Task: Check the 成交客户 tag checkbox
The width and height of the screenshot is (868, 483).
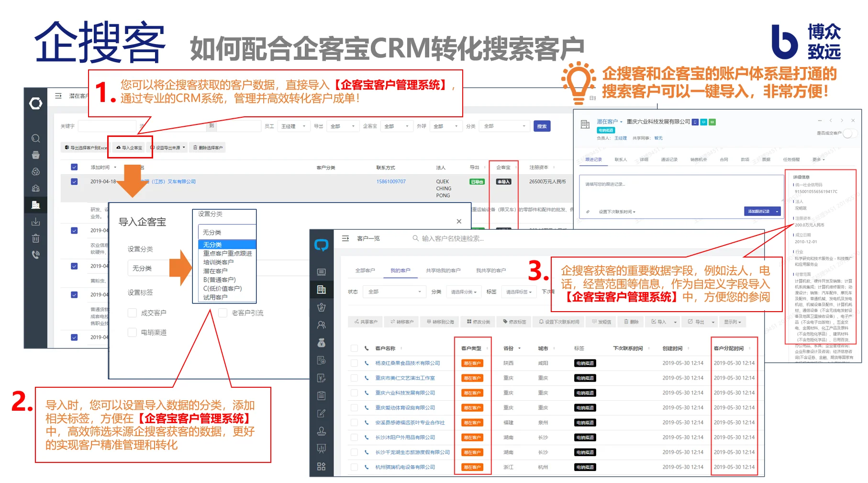Action: (133, 313)
